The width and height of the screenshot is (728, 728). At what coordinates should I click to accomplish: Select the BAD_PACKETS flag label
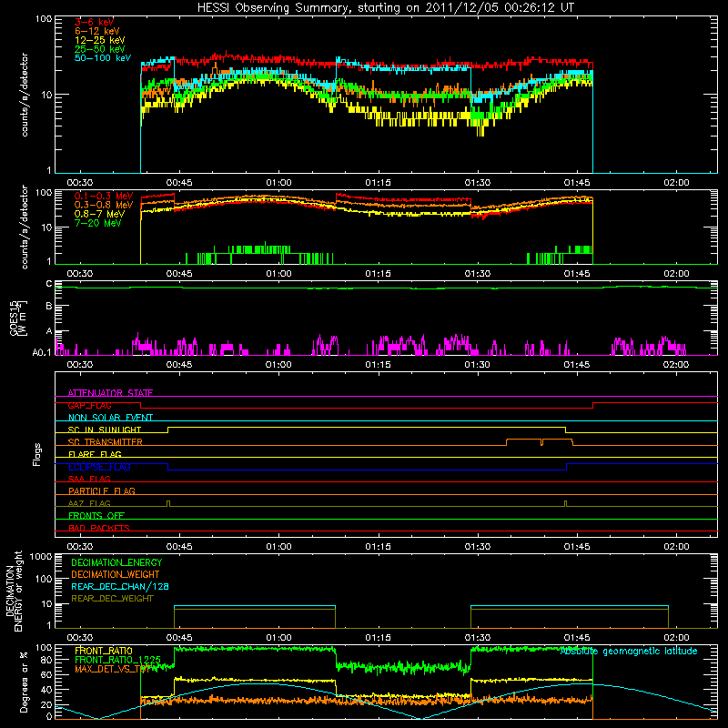pyautogui.click(x=99, y=528)
